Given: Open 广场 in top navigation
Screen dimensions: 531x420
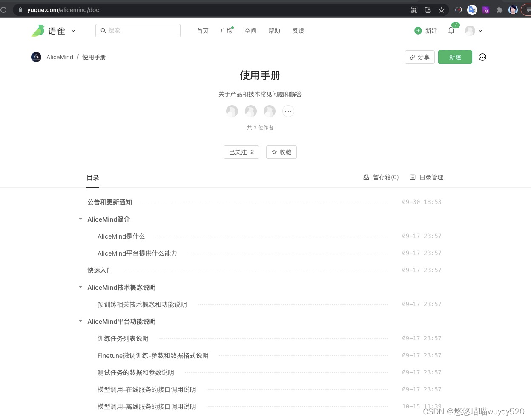Looking at the screenshot, I should 227,31.
